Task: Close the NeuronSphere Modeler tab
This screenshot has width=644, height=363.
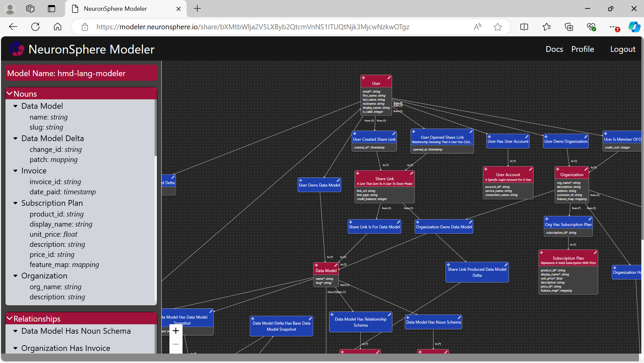Action: 179,9
